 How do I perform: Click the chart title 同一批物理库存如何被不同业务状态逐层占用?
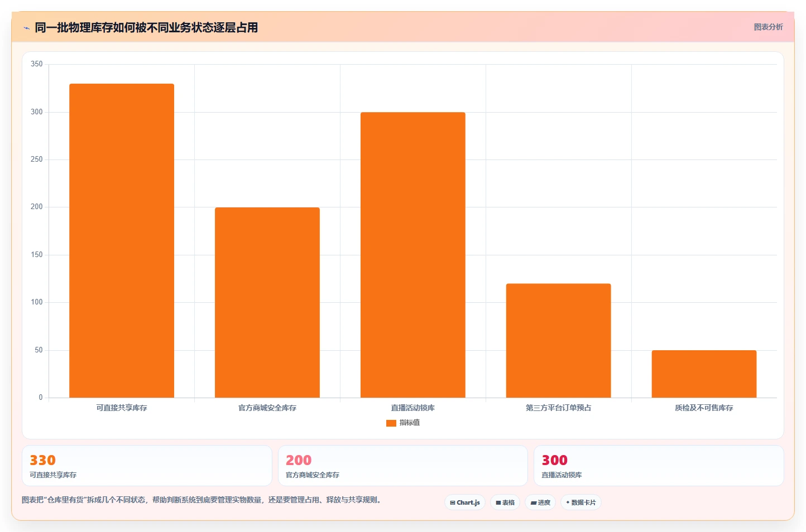click(146, 27)
